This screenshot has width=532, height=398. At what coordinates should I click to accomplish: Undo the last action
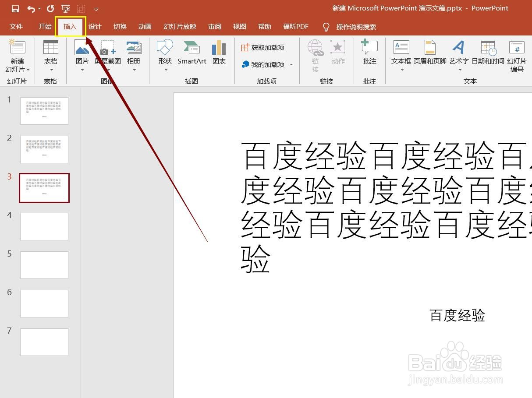31,9
